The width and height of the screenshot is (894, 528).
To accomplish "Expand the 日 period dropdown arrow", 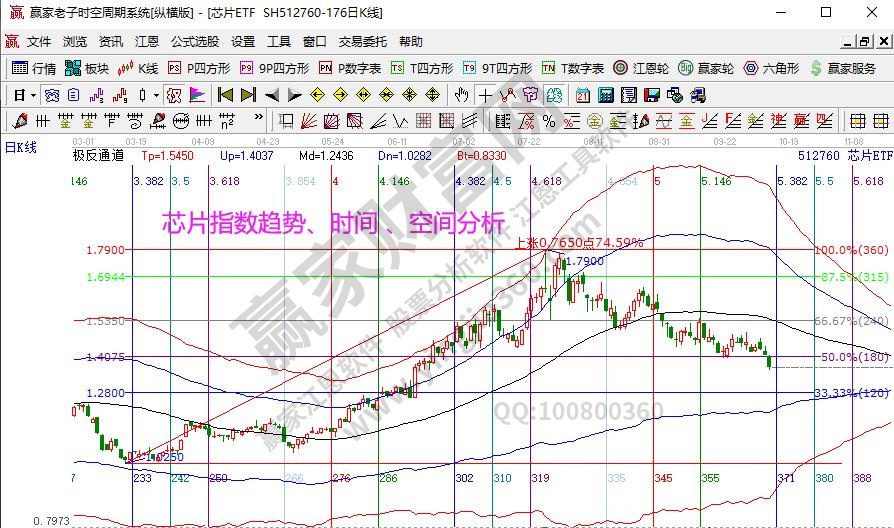I will click(33, 95).
